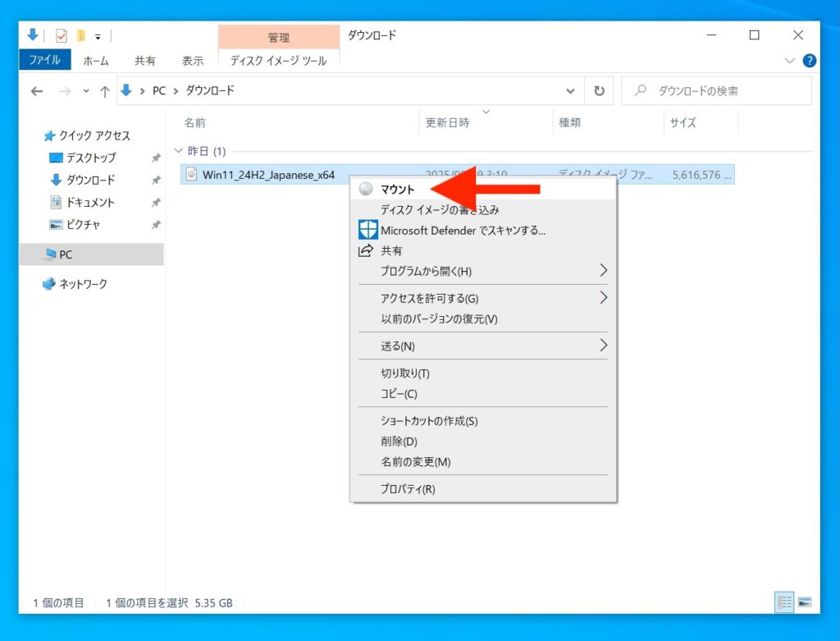Open the ファイル tab
This screenshot has width=840, height=641.
tap(44, 60)
